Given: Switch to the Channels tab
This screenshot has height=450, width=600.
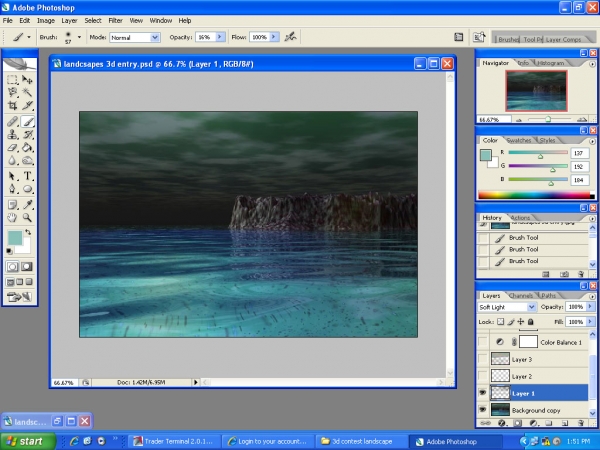Looking at the screenshot, I should pos(521,295).
